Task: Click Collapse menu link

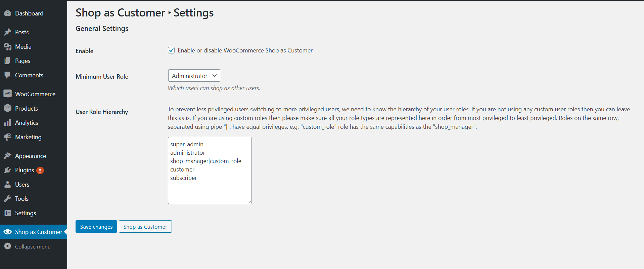Action: [x=33, y=247]
